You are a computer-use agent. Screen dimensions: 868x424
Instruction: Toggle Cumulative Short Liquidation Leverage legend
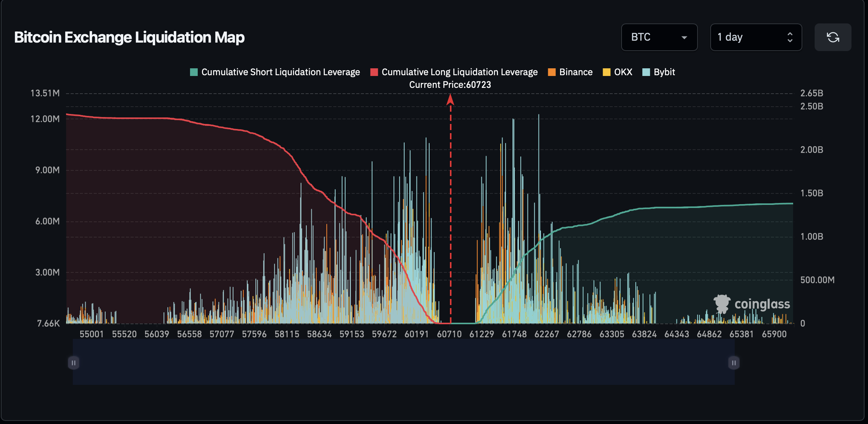coord(275,72)
